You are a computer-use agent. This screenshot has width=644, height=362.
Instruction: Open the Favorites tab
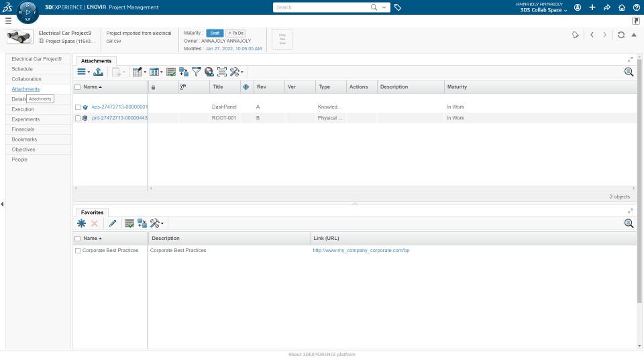[92, 213]
